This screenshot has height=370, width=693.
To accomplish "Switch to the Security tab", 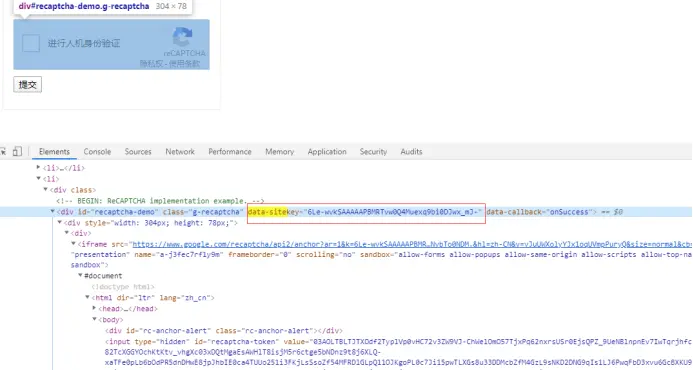I will [373, 152].
